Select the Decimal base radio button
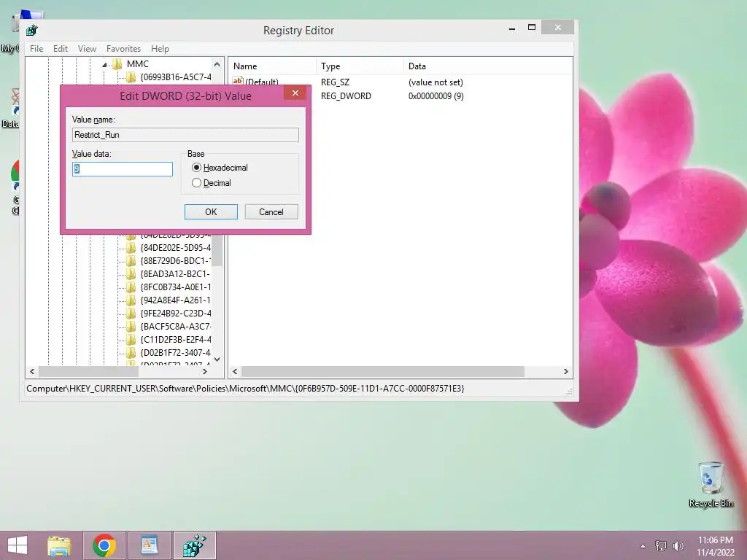This screenshot has height=560, width=747. 196,183
